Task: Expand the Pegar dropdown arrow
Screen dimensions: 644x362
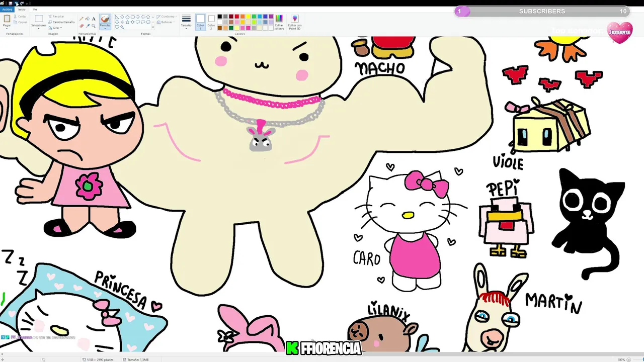Action: pyautogui.click(x=7, y=28)
